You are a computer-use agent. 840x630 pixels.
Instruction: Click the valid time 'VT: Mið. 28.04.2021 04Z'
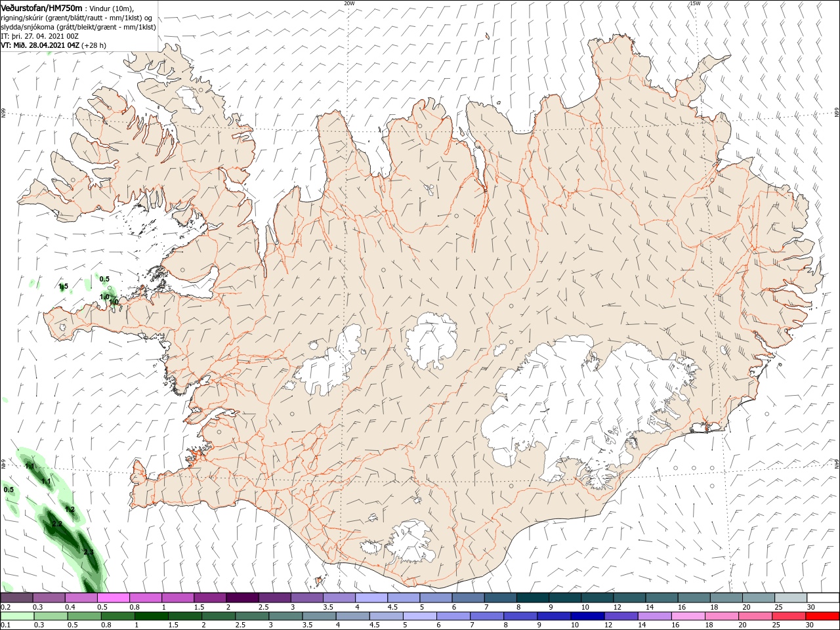tap(40, 45)
